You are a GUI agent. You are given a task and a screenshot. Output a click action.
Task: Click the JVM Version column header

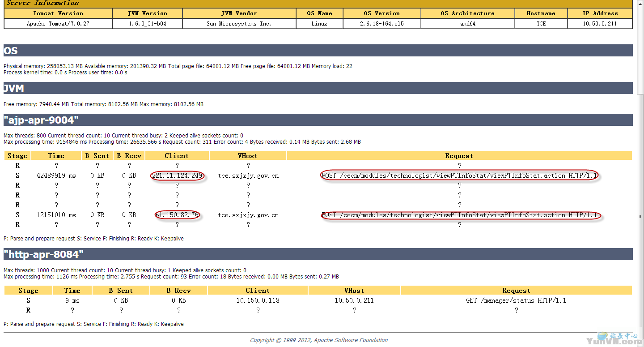(147, 13)
